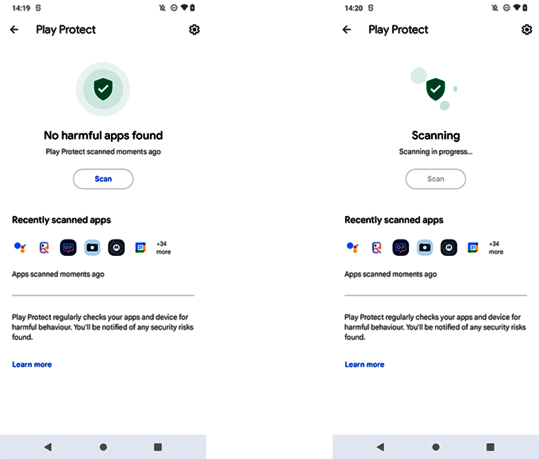
Task: Tap the green shield icon above No harmful apps
Action: click(x=103, y=89)
